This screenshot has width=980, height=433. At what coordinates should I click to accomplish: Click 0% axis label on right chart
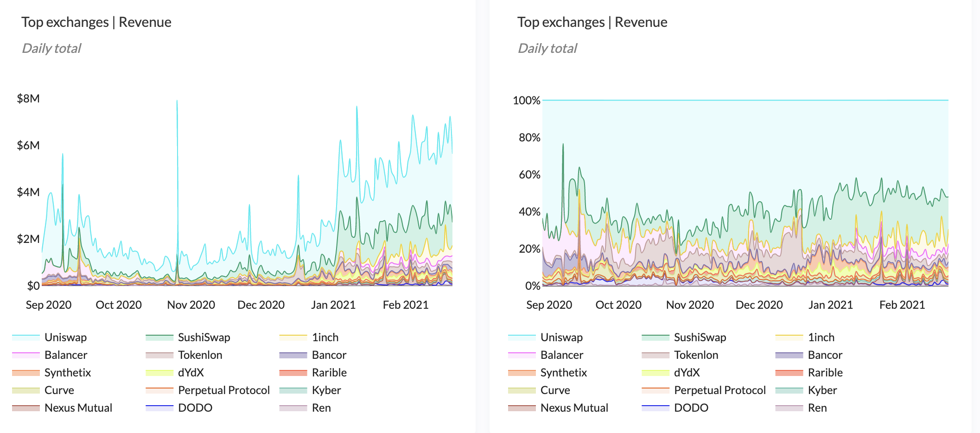(x=533, y=286)
